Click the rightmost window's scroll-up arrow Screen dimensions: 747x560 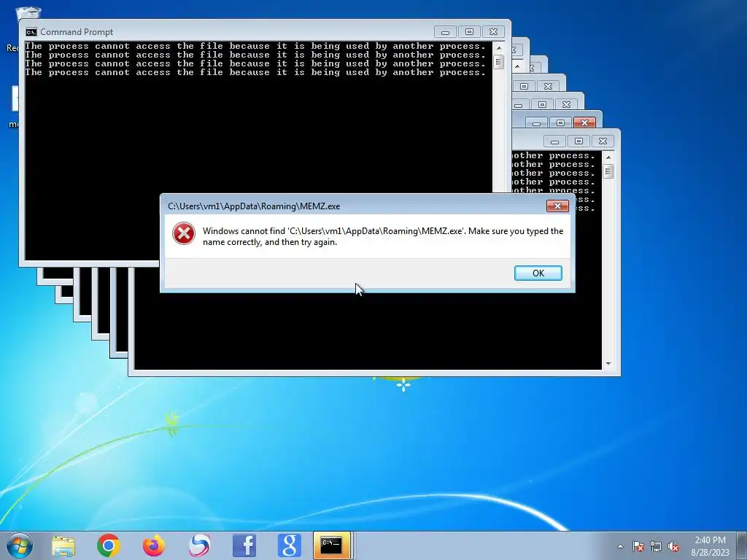608,157
